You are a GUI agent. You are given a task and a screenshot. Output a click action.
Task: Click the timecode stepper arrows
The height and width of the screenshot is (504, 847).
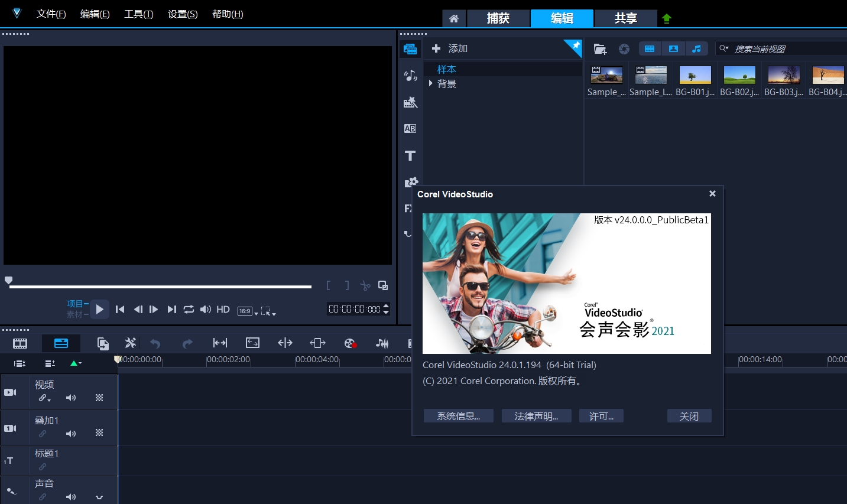click(x=386, y=308)
